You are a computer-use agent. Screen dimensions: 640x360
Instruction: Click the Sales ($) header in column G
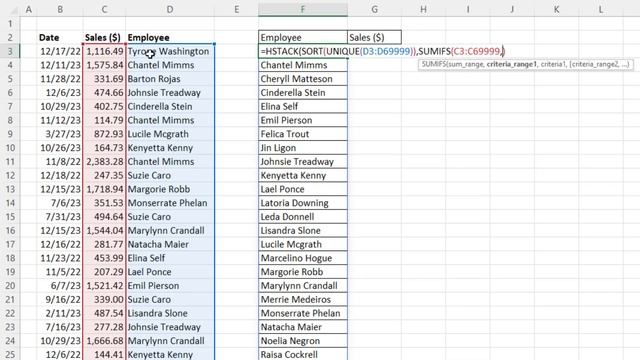coord(374,38)
